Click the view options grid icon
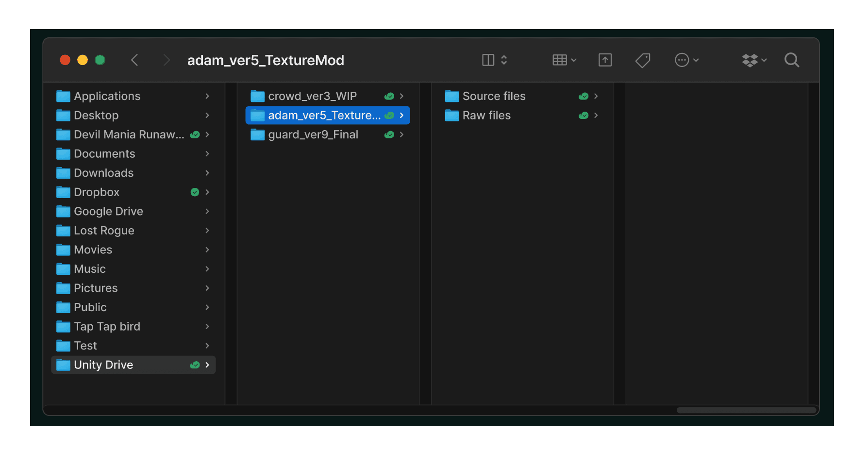This screenshot has width=868, height=467. 561,60
